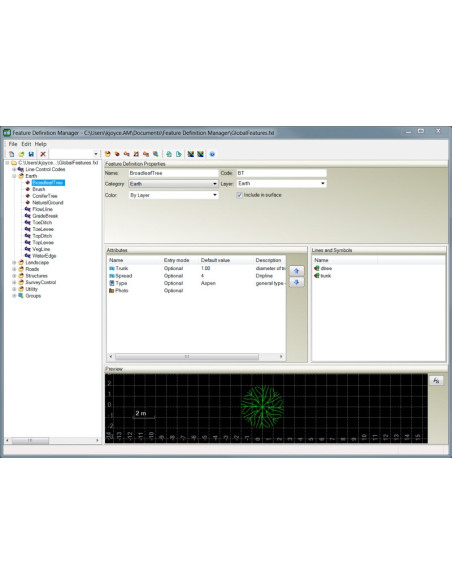This screenshot has width=452, height=584.
Task: Click the Aspen default value cell
Action: click(x=208, y=283)
